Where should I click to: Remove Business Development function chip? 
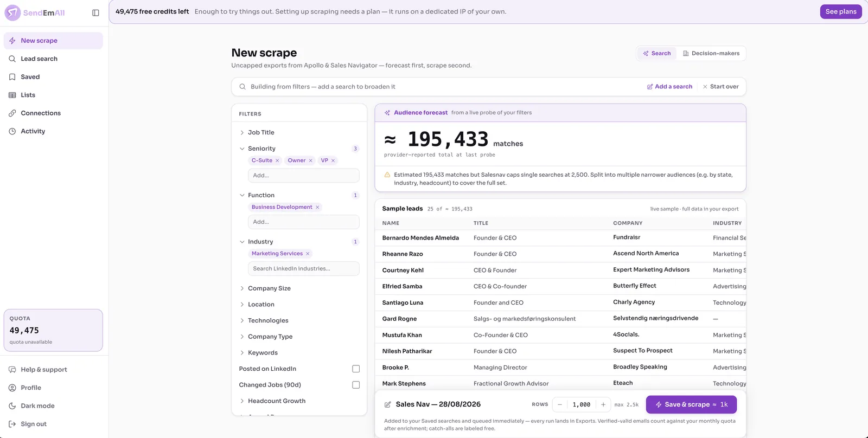[317, 207]
